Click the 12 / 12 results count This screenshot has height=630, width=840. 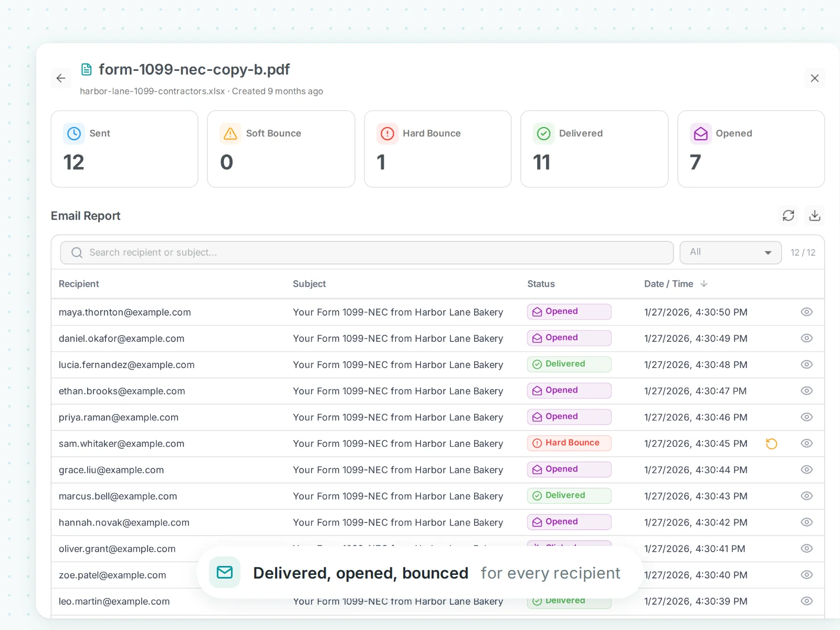[803, 253]
